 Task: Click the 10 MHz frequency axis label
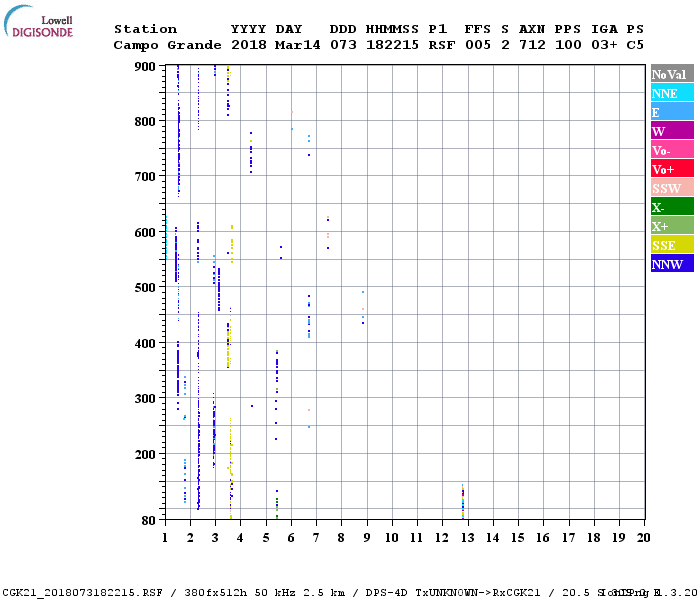pyautogui.click(x=392, y=538)
